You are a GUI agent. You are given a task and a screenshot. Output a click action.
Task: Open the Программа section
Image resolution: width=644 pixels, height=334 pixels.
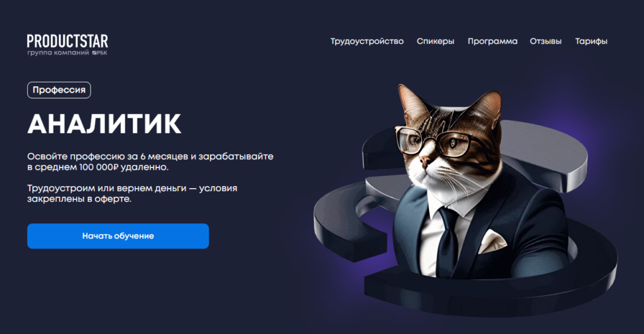click(x=492, y=42)
